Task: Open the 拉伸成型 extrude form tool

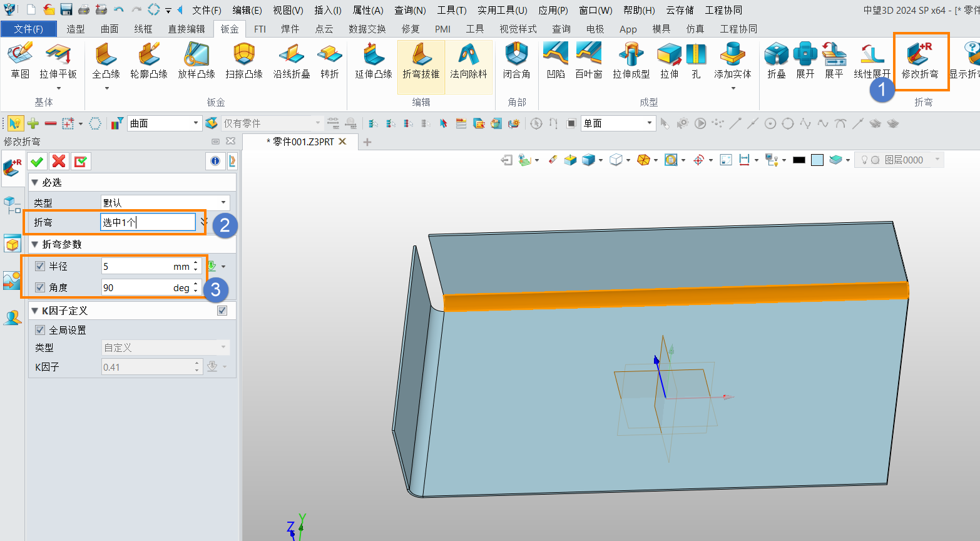Action: pos(631,61)
